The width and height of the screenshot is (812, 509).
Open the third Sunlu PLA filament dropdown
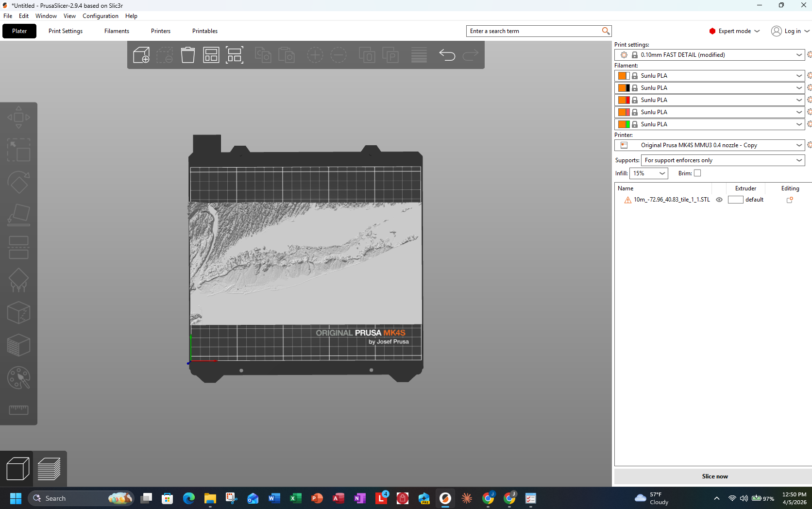[x=799, y=100]
